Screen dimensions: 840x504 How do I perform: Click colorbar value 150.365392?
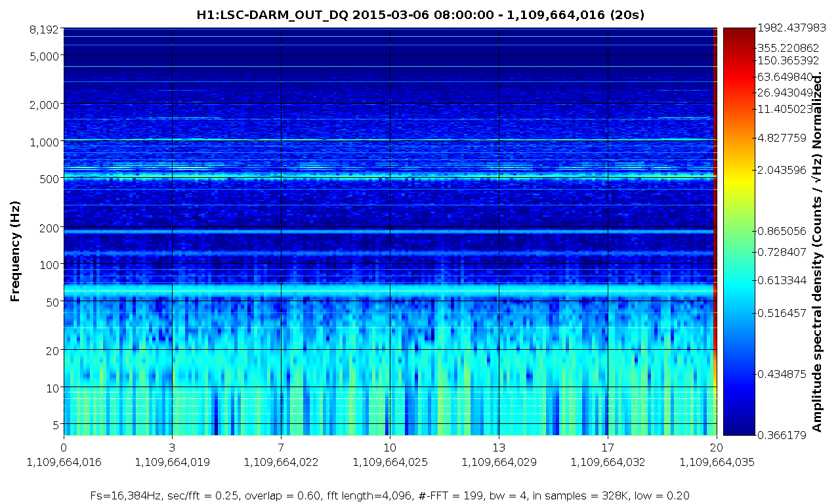pos(787,60)
